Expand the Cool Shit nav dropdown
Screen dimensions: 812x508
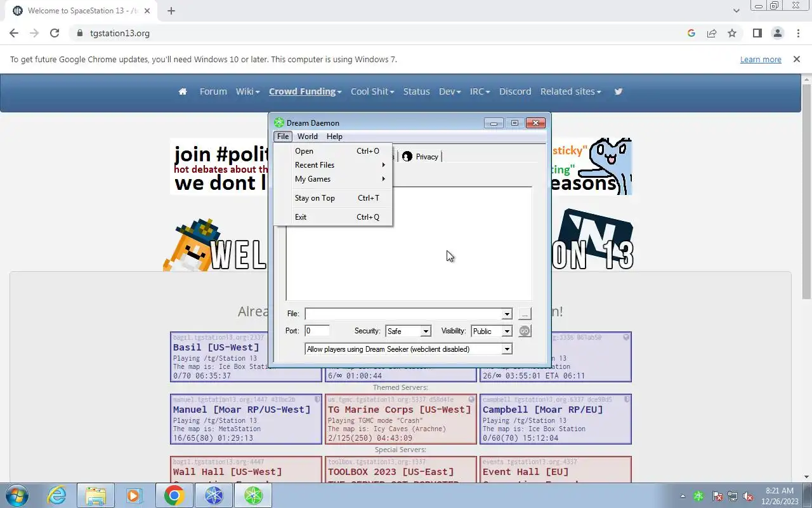point(372,91)
